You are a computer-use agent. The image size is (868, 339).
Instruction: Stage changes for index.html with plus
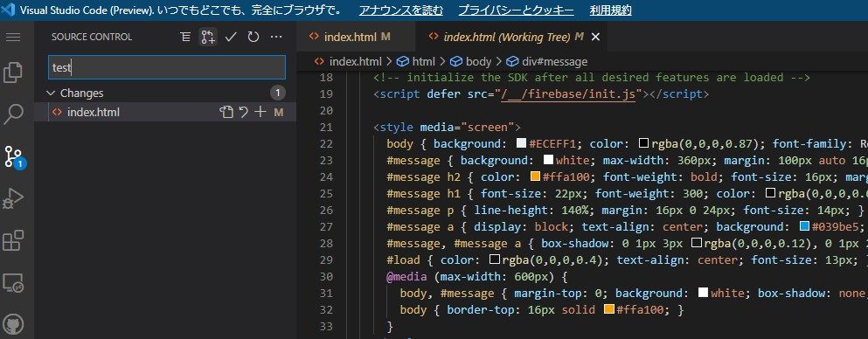(x=260, y=112)
